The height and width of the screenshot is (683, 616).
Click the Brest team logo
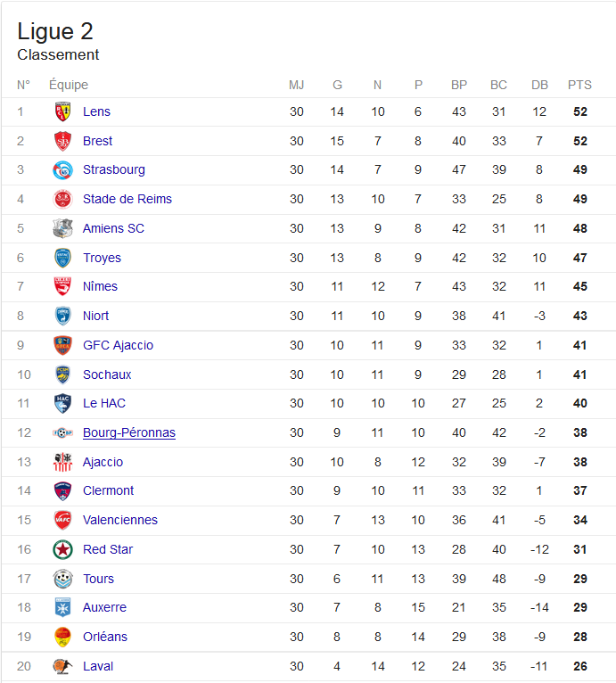[x=62, y=141]
